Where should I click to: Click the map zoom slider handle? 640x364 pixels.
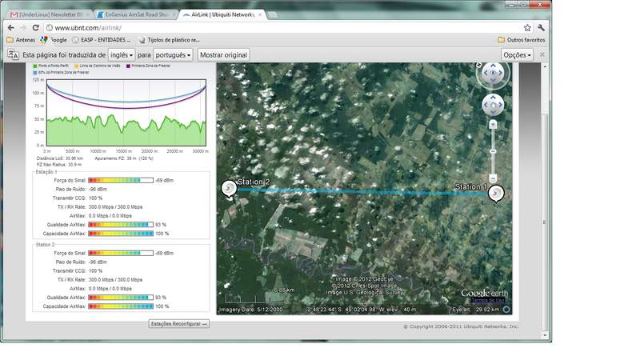click(493, 151)
